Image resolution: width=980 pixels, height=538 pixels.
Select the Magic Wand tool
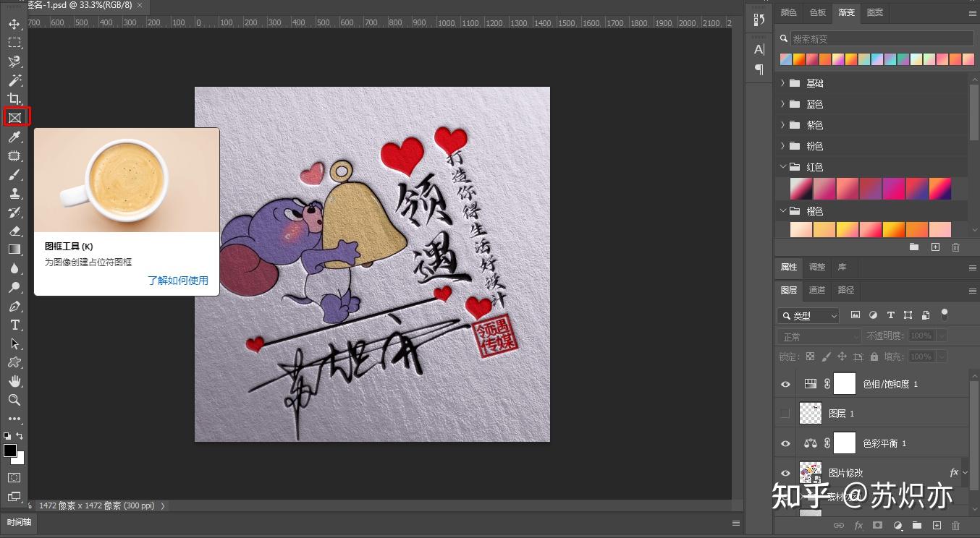coord(14,80)
